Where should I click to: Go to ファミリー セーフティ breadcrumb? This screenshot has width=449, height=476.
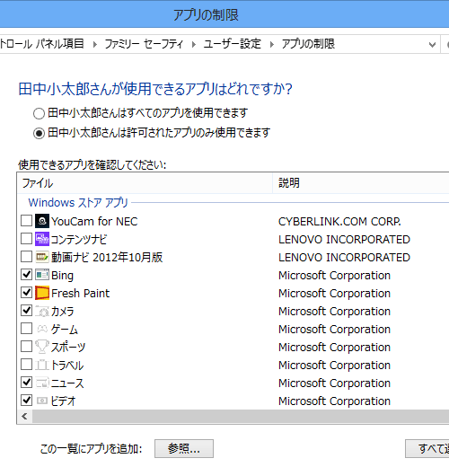pos(144,44)
